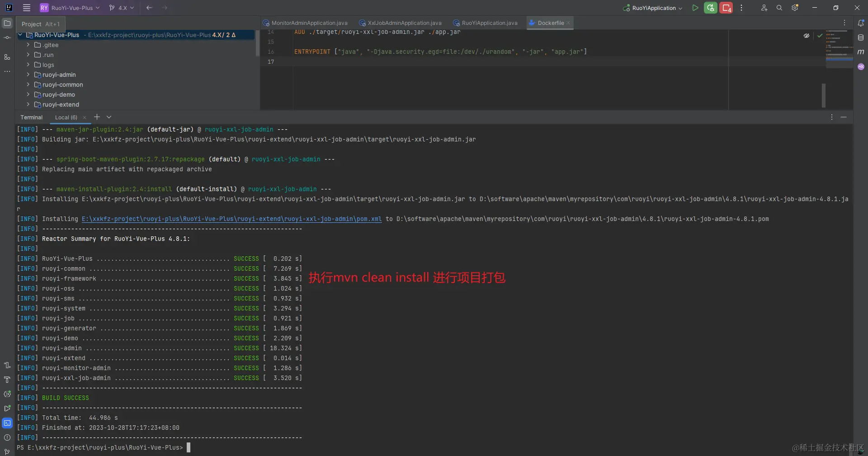
Task: Open the Project tool window
Action: 7,23
